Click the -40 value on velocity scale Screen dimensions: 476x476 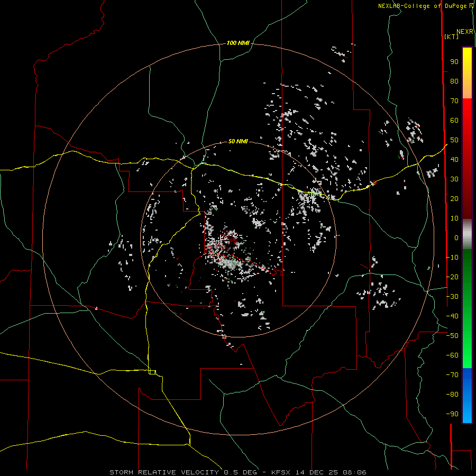[452, 316]
